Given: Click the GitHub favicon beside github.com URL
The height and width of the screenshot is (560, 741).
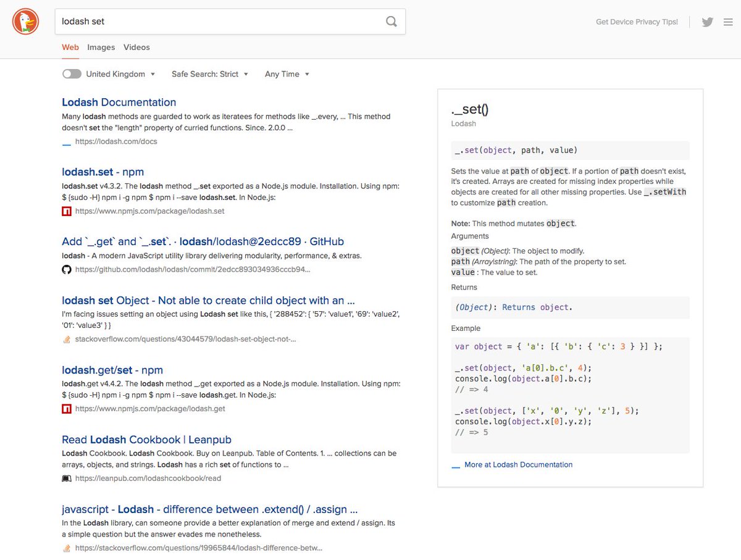Looking at the screenshot, I should (x=67, y=270).
